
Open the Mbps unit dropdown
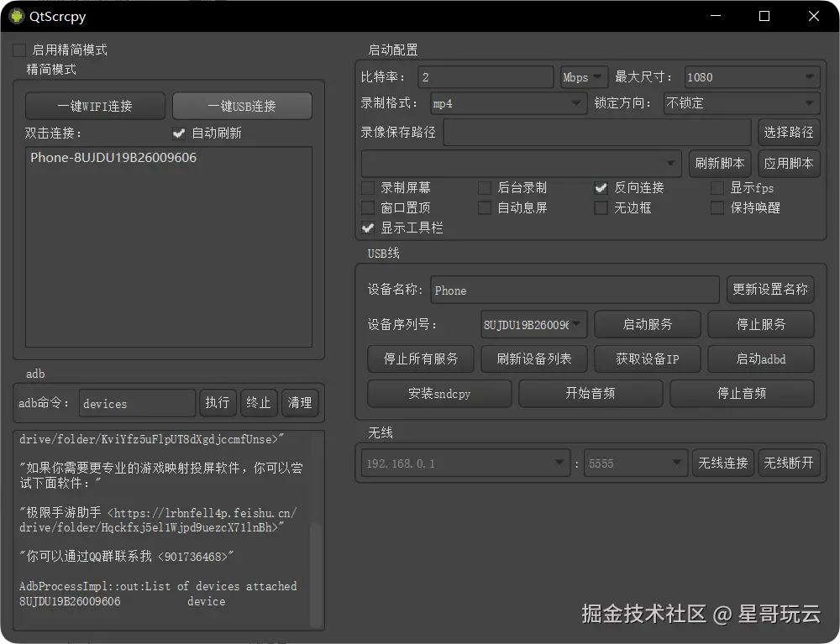point(584,77)
